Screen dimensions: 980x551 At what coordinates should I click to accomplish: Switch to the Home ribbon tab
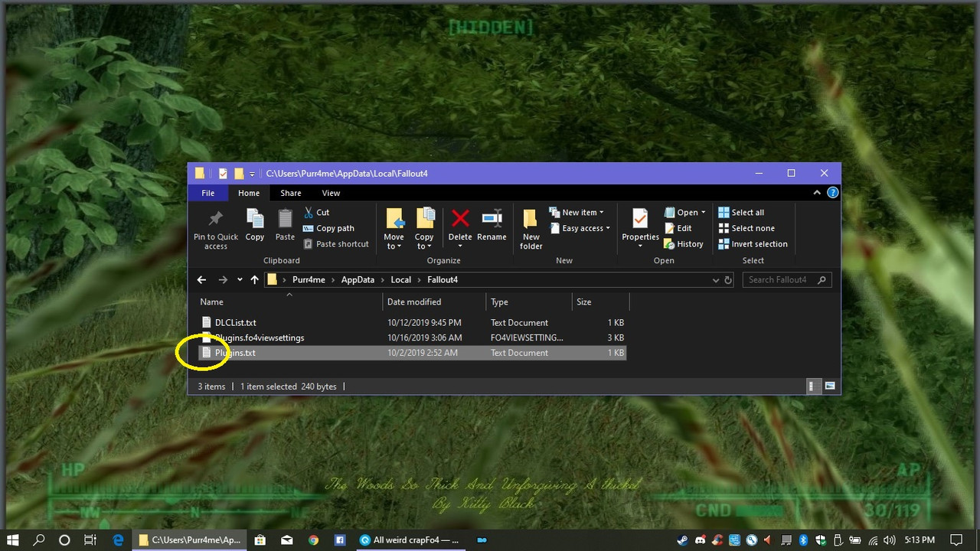[249, 193]
